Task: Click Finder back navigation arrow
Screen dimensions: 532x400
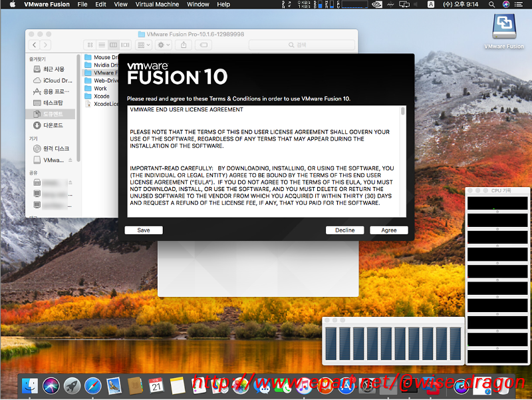Action: click(x=35, y=45)
